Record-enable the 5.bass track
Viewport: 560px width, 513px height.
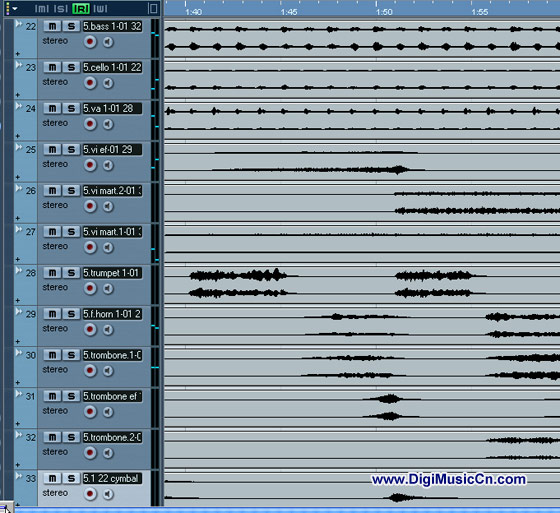pos(90,42)
